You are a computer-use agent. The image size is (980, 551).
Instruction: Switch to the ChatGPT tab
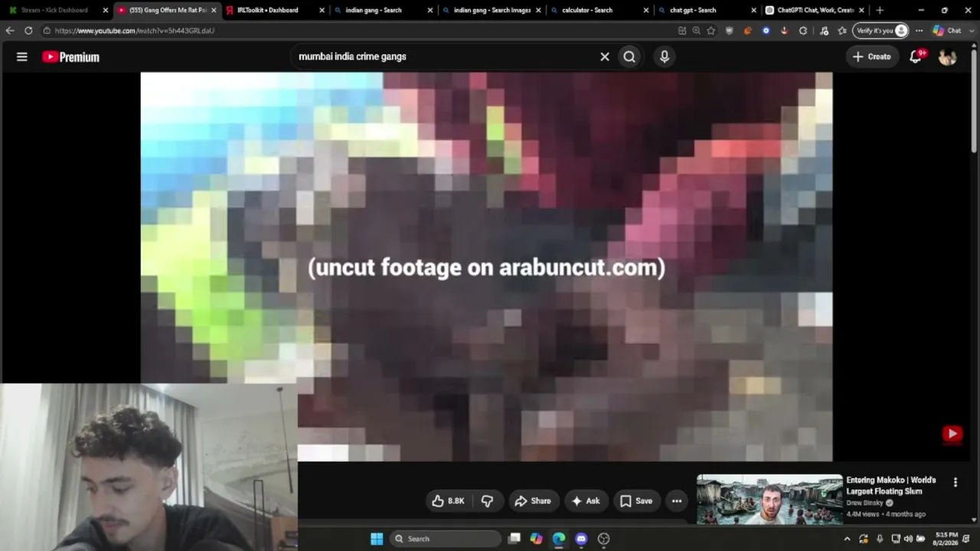point(815,10)
